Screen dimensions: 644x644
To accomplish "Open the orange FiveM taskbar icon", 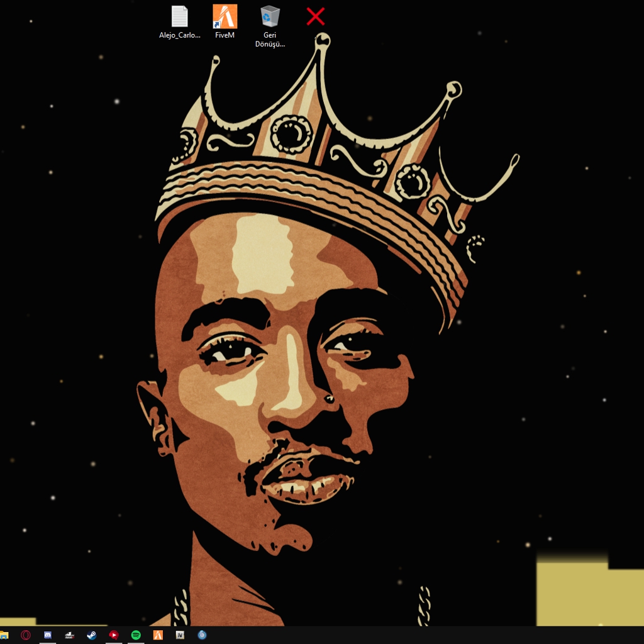I will [x=158, y=635].
